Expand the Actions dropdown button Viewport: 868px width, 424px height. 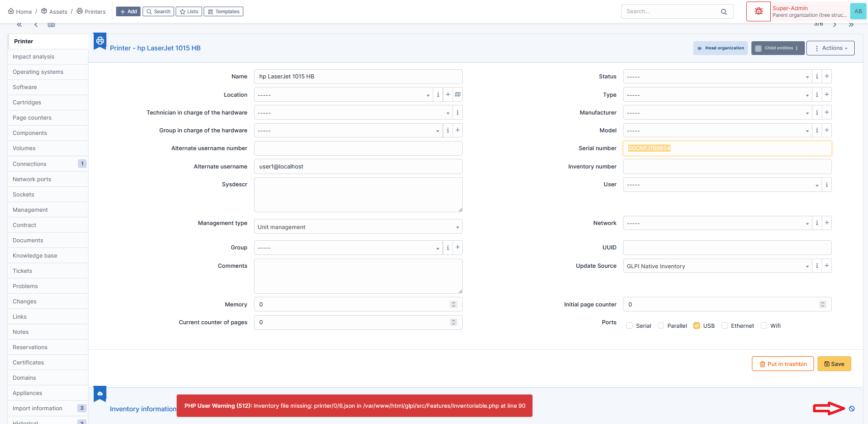coord(830,48)
